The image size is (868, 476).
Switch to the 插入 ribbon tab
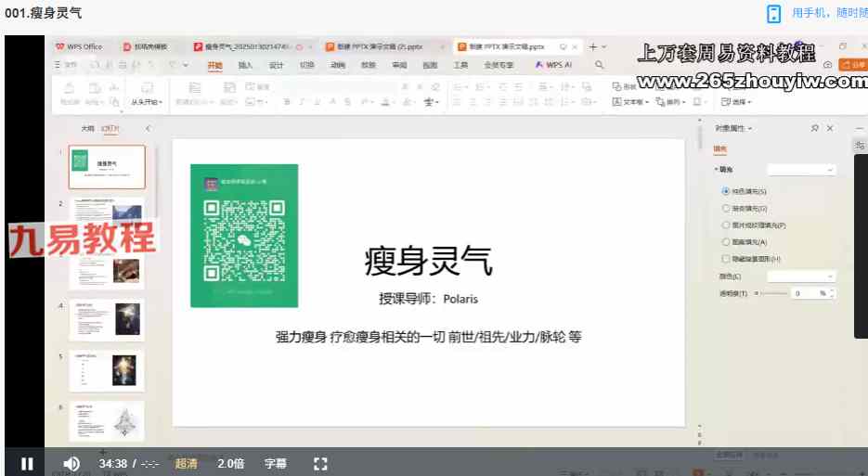(245, 65)
